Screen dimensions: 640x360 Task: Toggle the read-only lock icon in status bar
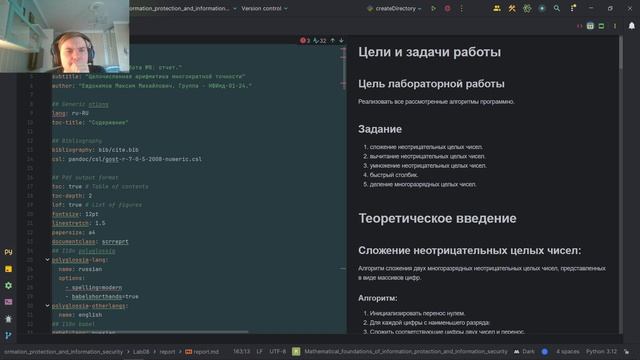pyautogui.click(x=626, y=351)
